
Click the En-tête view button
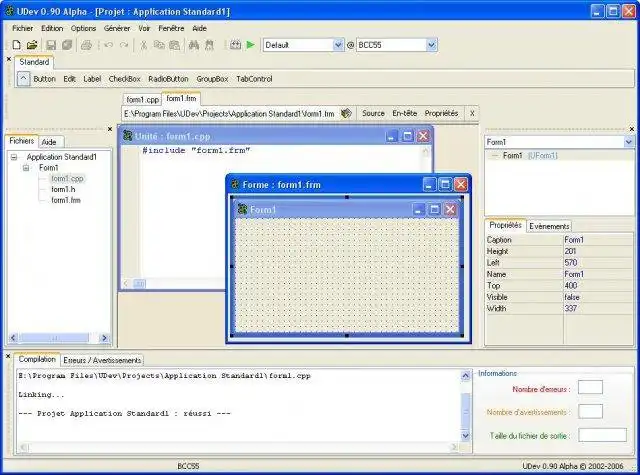click(x=404, y=113)
